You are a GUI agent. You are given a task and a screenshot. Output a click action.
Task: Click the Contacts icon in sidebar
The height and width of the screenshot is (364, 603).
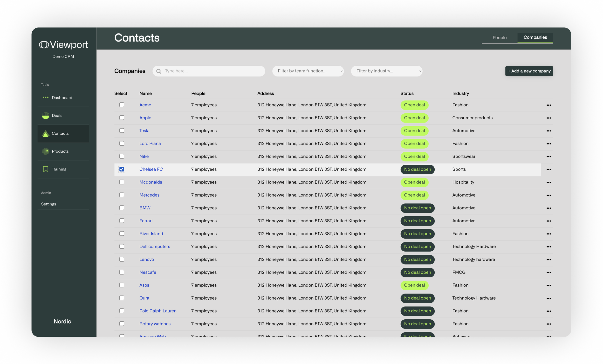coord(46,133)
